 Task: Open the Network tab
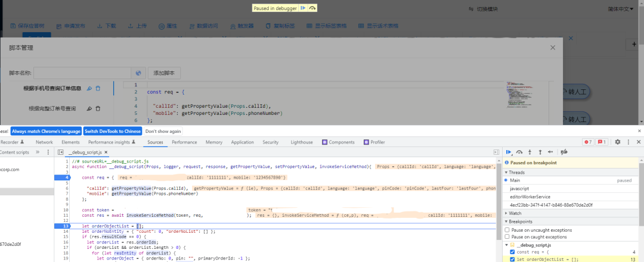[x=44, y=142]
